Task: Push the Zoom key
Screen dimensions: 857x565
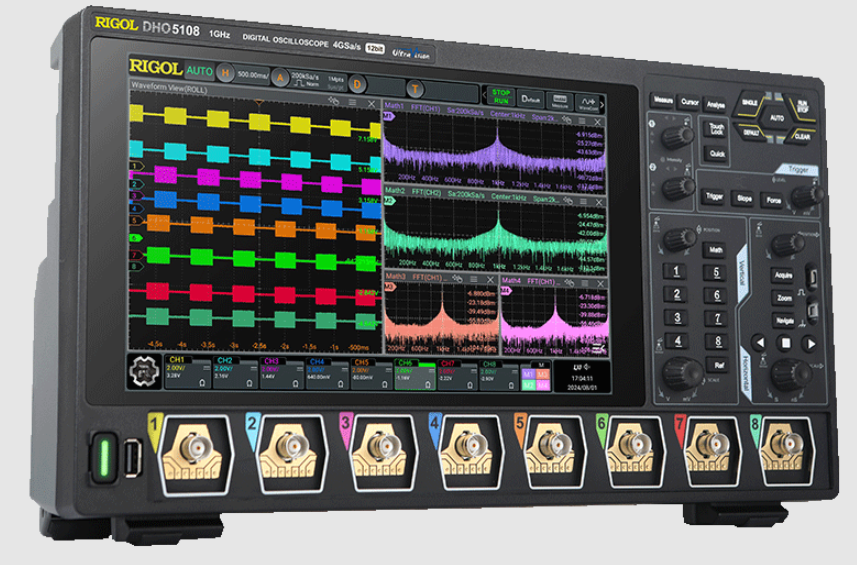Action: click(784, 298)
